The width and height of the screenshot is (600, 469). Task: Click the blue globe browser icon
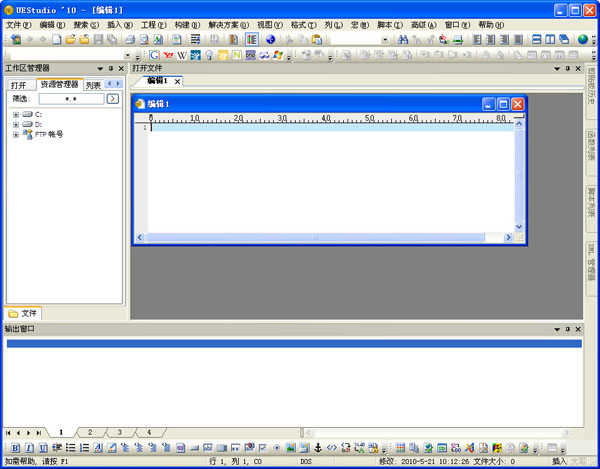270,40
